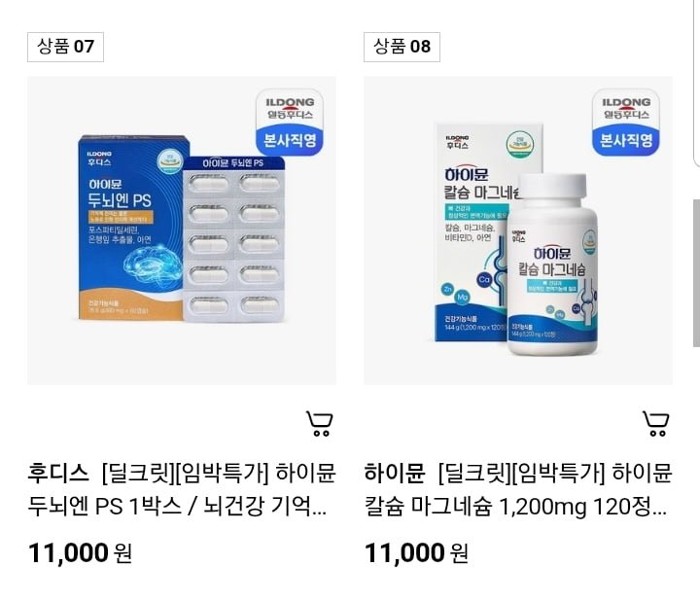Add 하이뮨 두뇌엔 PS to cart

pyautogui.click(x=320, y=423)
